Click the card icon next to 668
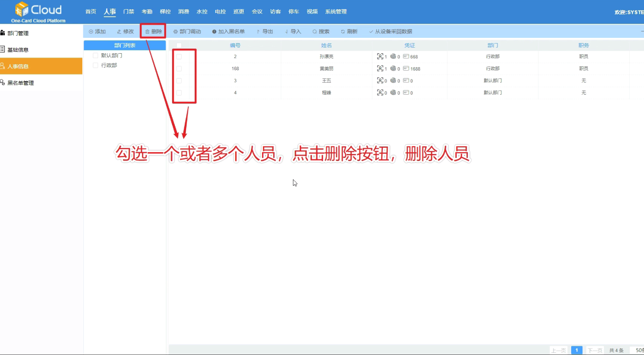 [406, 56]
